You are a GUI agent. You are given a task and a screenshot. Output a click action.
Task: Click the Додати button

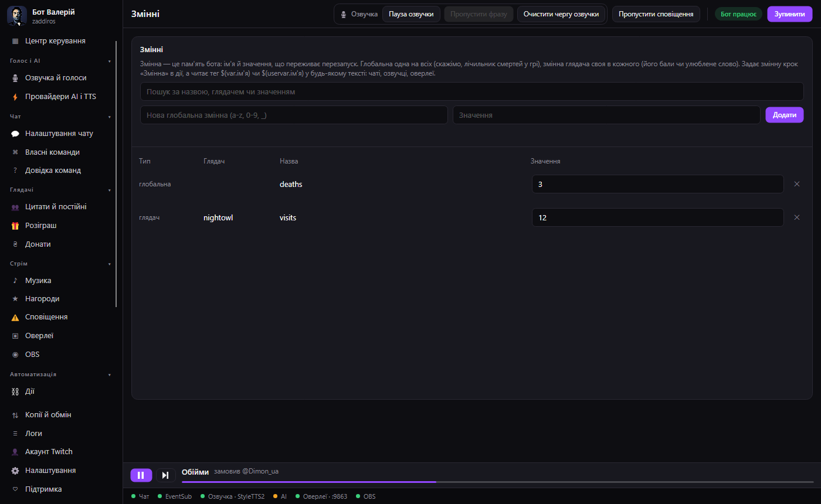click(x=785, y=115)
